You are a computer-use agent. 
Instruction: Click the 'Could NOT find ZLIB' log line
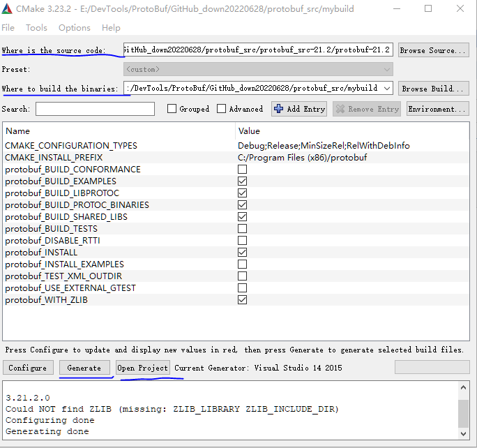click(x=172, y=409)
